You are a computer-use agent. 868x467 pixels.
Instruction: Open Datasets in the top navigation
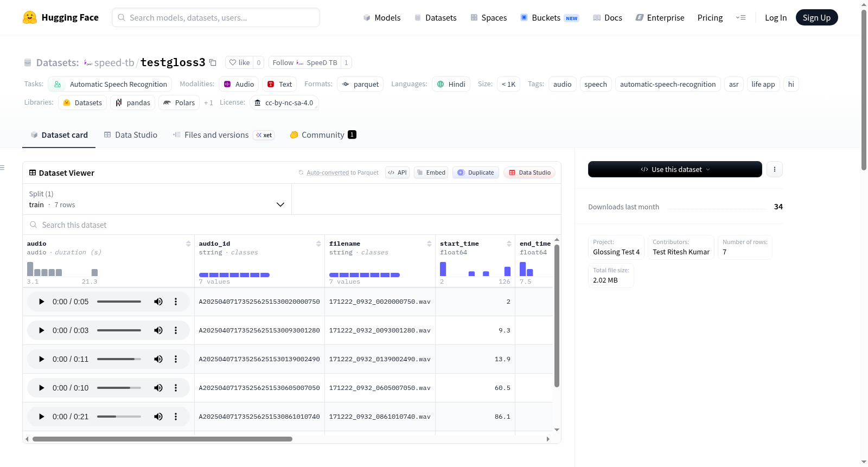point(435,17)
